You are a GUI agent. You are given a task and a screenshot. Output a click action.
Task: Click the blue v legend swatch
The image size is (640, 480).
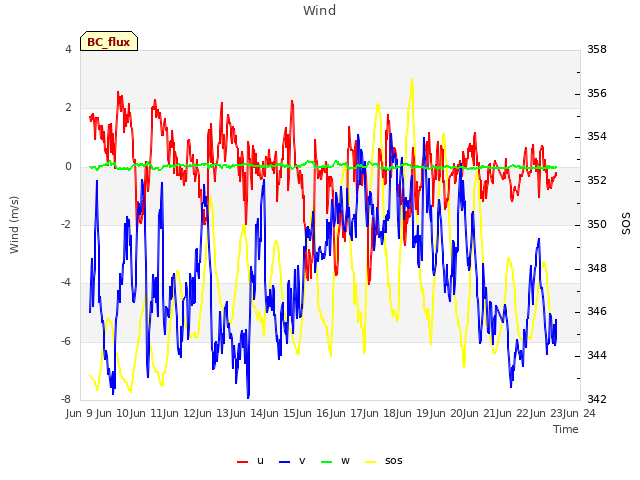[284, 462]
